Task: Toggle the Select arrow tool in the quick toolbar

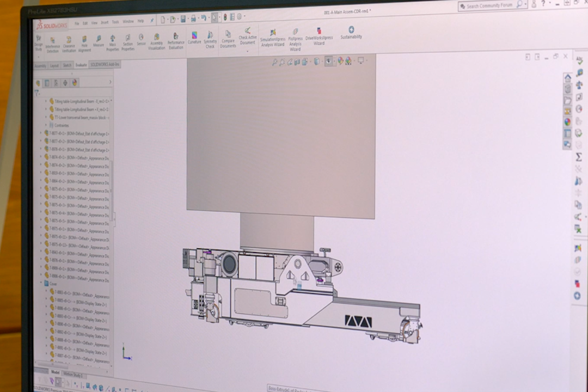Action: 214,17
